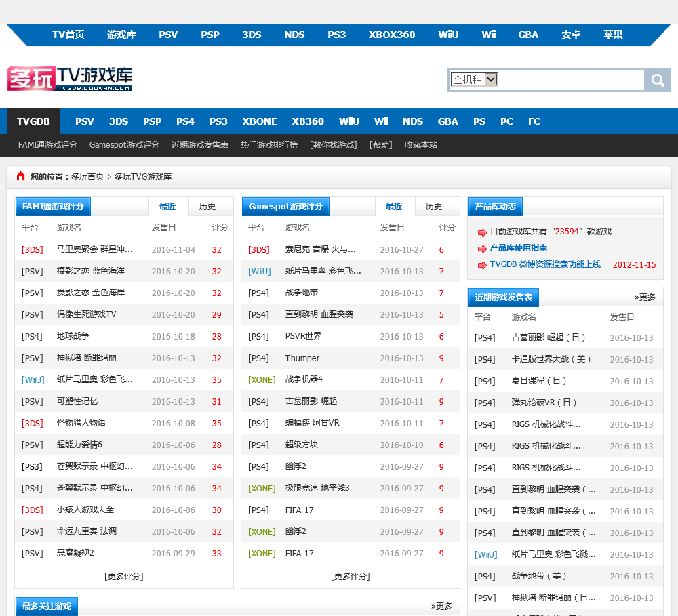The width and height of the screenshot is (678, 616).
Task: Open 极限竞速 地平线3 game entry
Action: coord(317,488)
